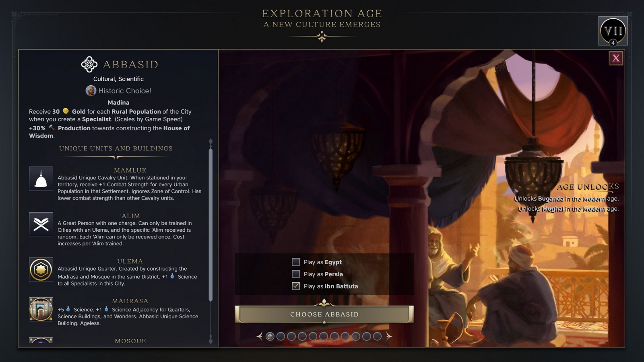
Task: Select the Ulema quarter icon
Action: click(41, 269)
